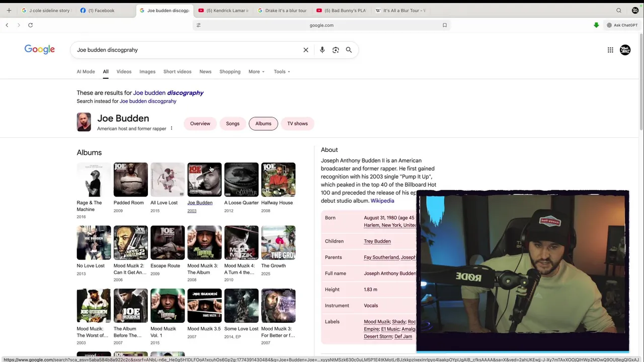Select the Shopping search filter

point(230,71)
